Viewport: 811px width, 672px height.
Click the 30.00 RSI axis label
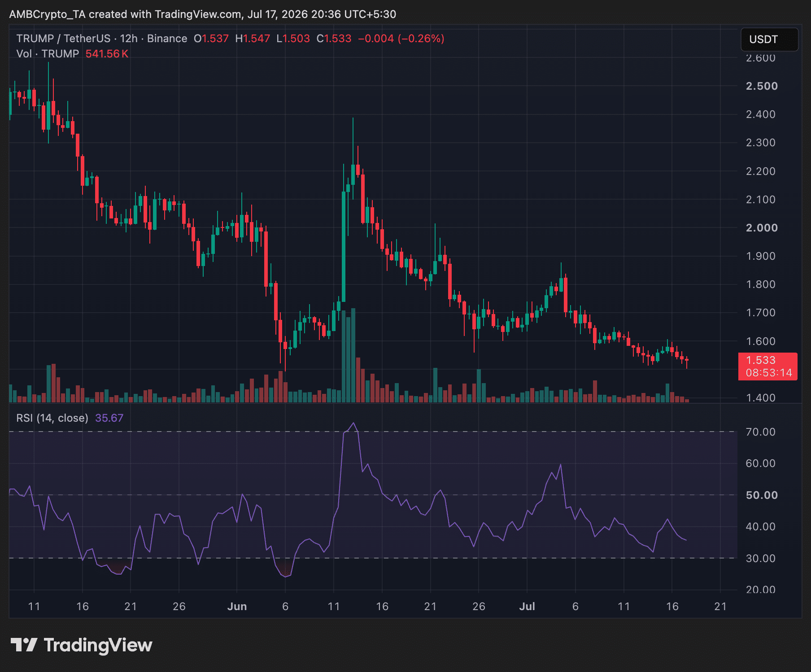(761, 559)
